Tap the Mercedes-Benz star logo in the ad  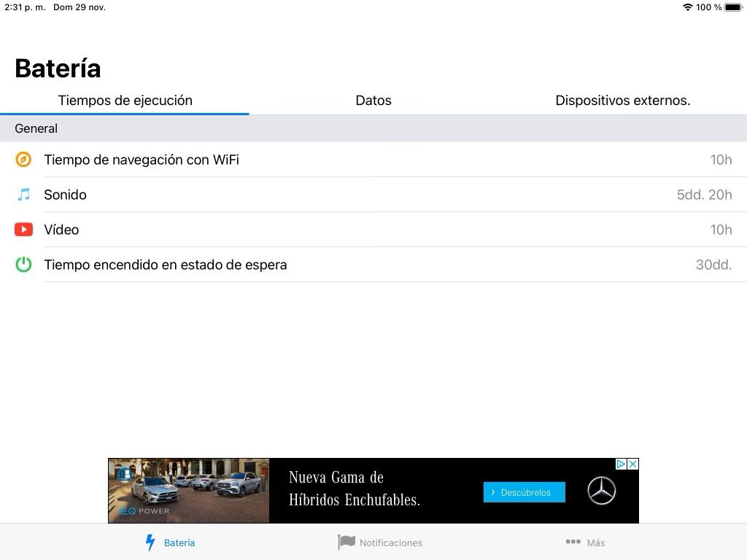[x=601, y=491]
